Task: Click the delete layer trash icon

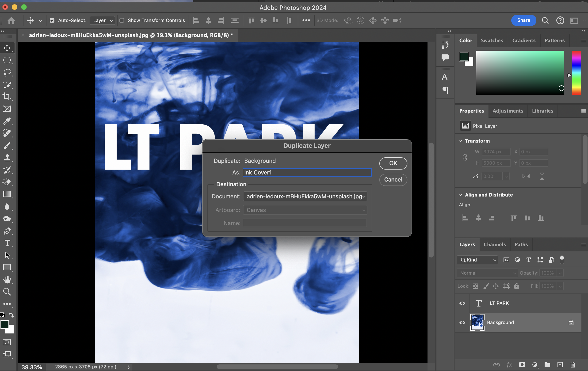Action: (573, 364)
